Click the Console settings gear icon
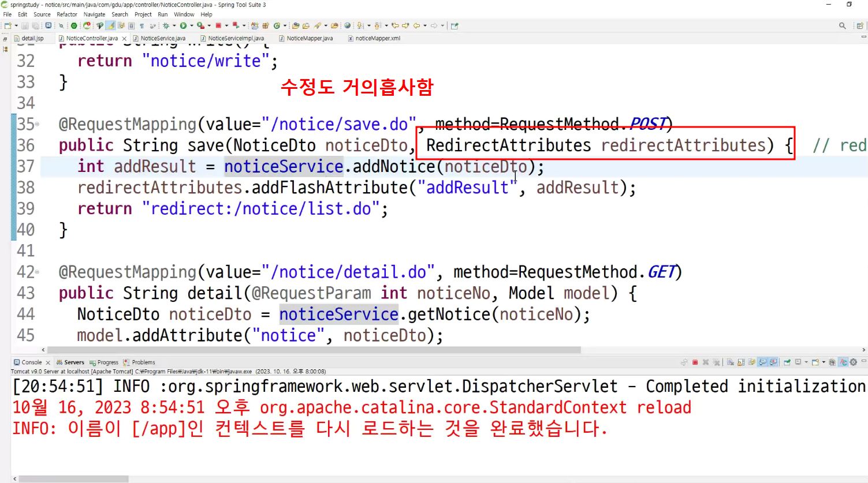Image resolution: width=868 pixels, height=483 pixels. 854,362
